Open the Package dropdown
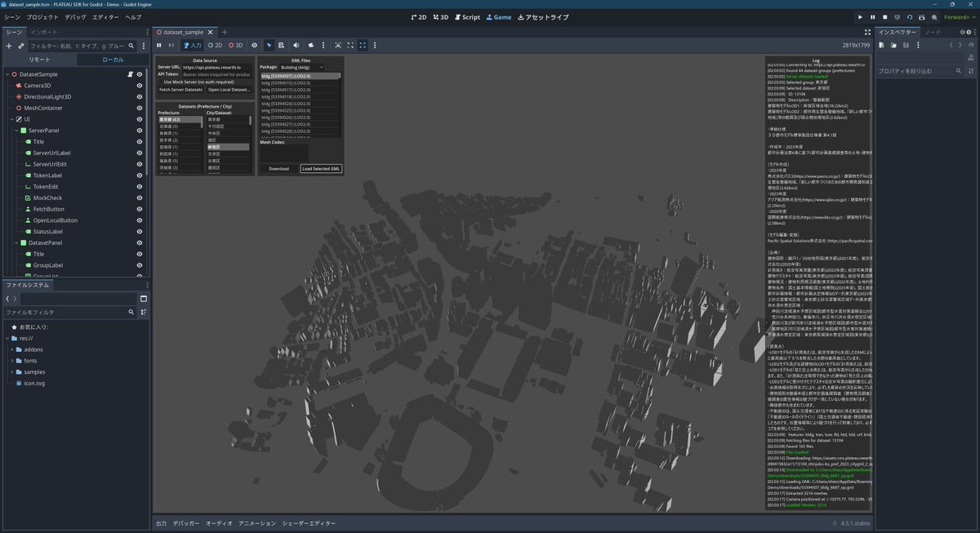The image size is (980, 533). pos(302,67)
